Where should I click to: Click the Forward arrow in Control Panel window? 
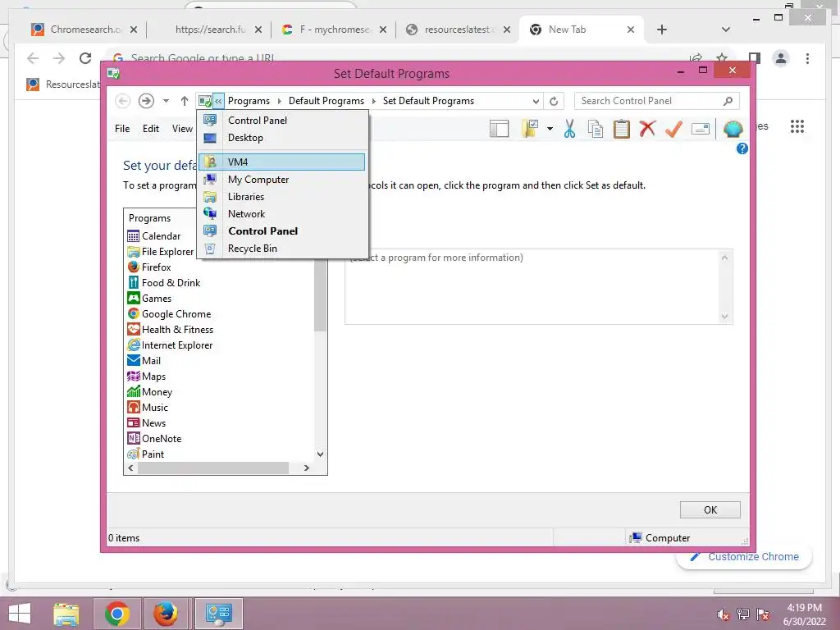coord(146,101)
